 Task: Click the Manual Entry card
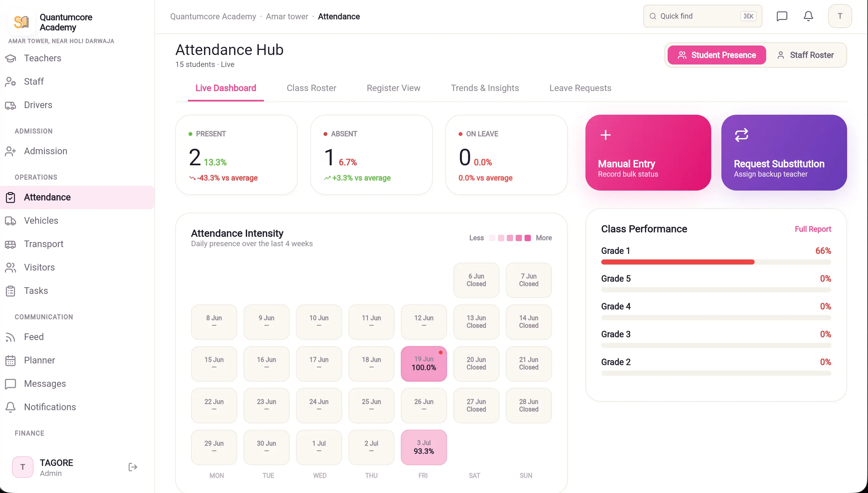[648, 152]
